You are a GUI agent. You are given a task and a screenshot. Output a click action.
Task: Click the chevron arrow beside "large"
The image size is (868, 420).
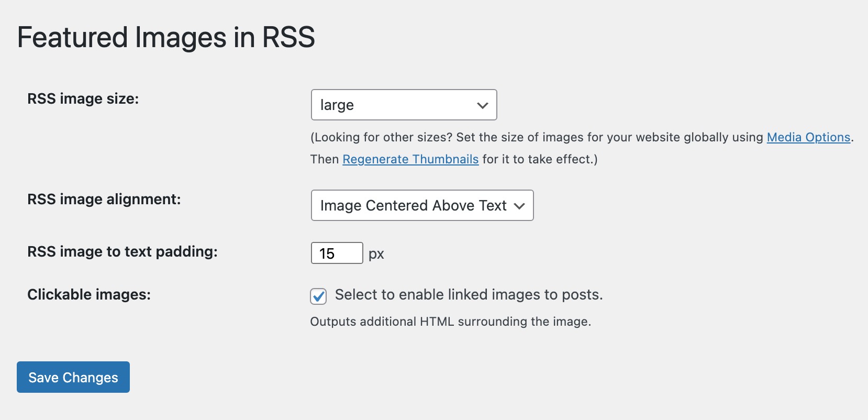coord(482,105)
